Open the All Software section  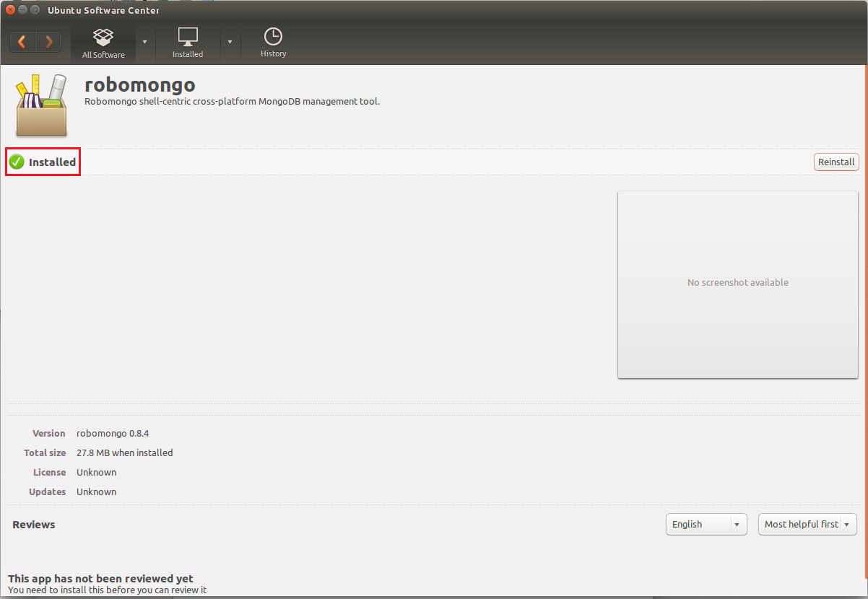(103, 43)
